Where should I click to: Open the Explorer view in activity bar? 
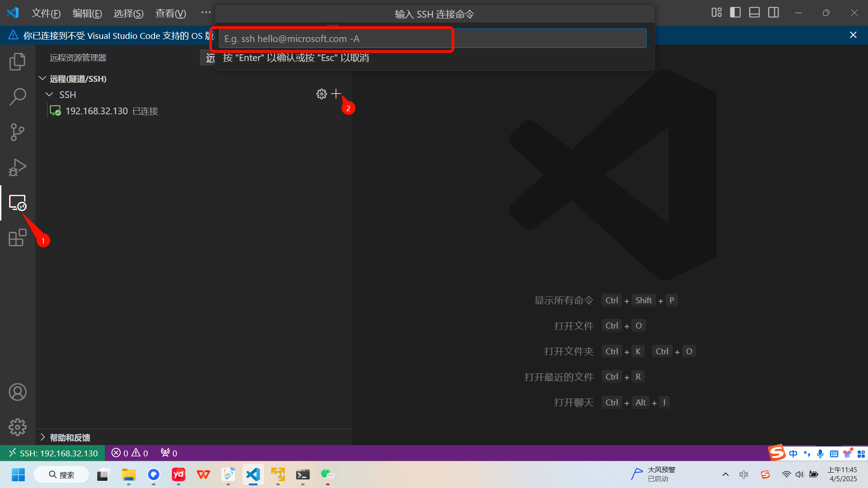tap(17, 61)
